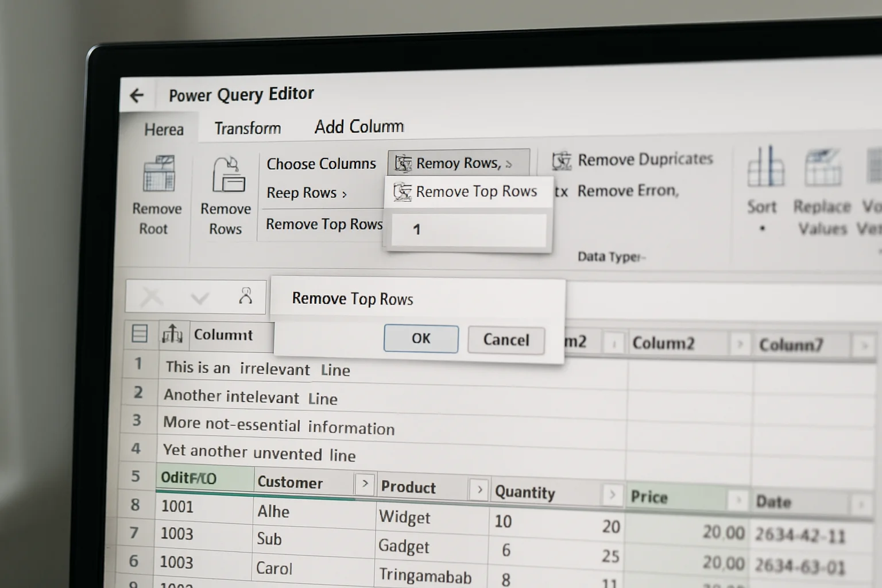This screenshot has width=882, height=588.
Task: Click the formula bar checkmark icon
Action: tap(200, 297)
